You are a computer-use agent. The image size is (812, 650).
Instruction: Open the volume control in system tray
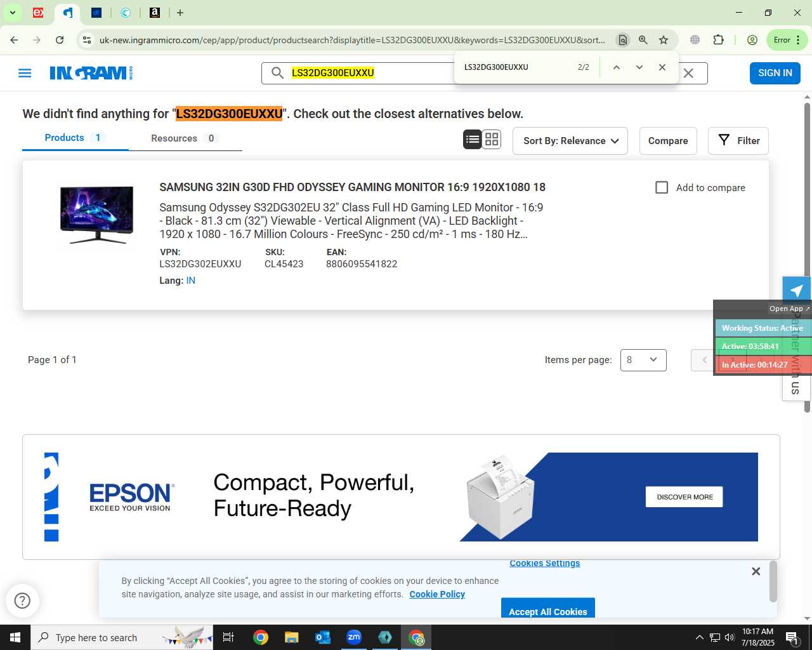coord(730,637)
